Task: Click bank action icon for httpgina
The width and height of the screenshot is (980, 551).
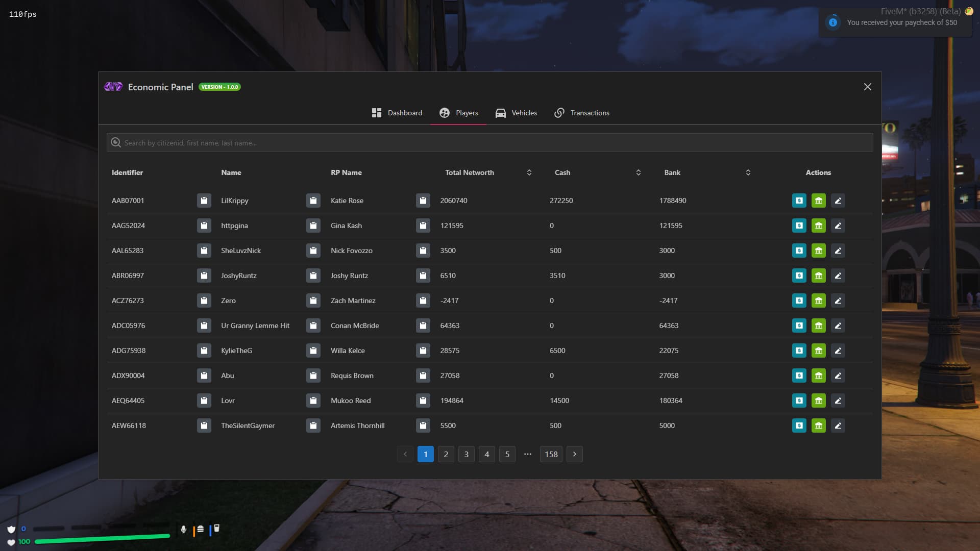Action: click(818, 226)
